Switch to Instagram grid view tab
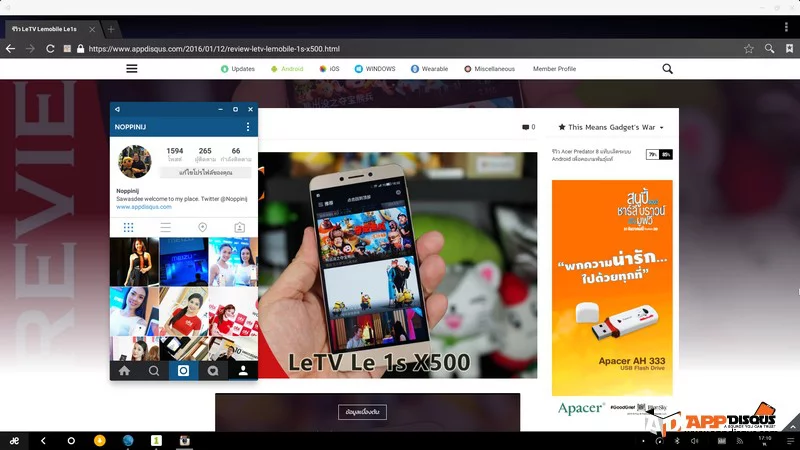This screenshot has height=450, width=800. pyautogui.click(x=129, y=227)
